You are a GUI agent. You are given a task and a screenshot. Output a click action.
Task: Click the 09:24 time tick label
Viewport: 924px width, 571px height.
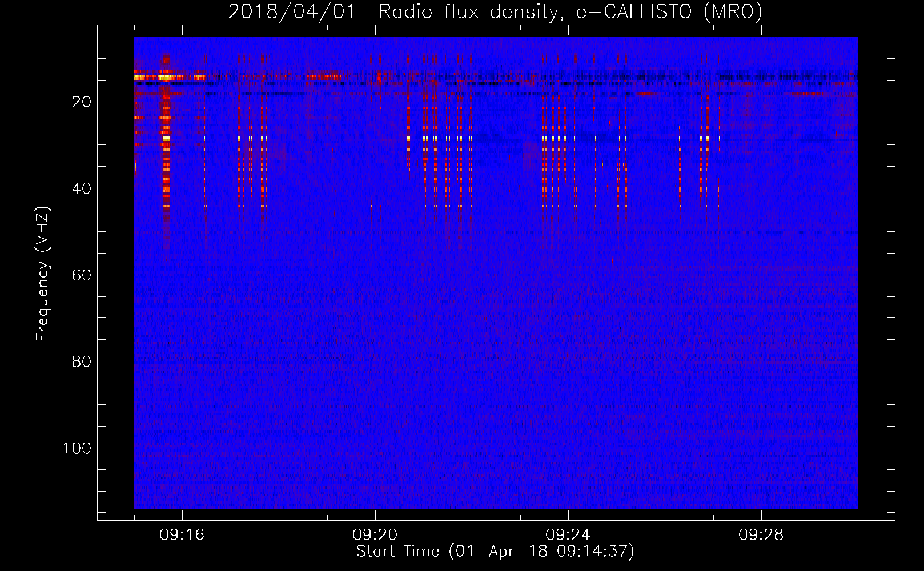point(568,535)
